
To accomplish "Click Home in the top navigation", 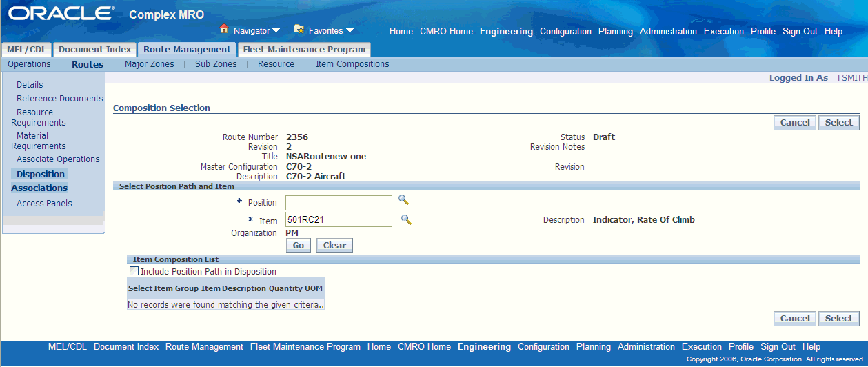I will tap(401, 31).
